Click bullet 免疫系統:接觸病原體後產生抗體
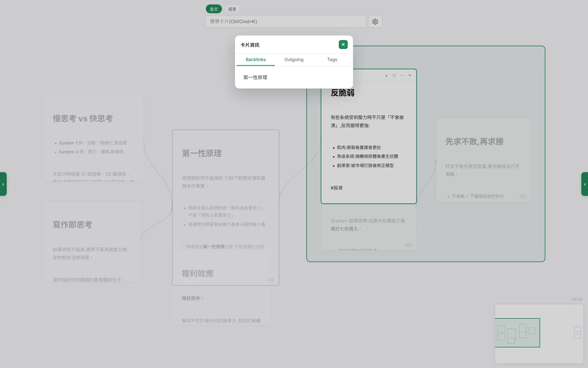Image resolution: width=588 pixels, height=368 pixels. pyautogui.click(x=367, y=156)
